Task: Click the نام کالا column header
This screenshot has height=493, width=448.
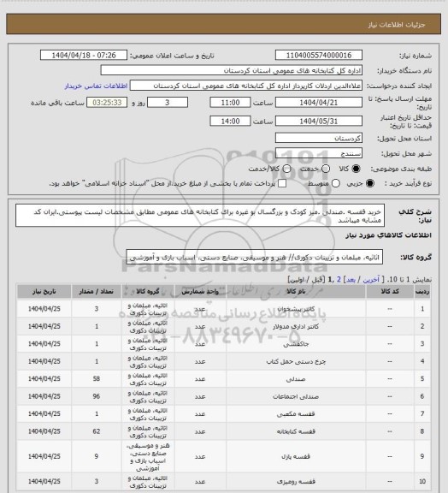Action: (296, 292)
